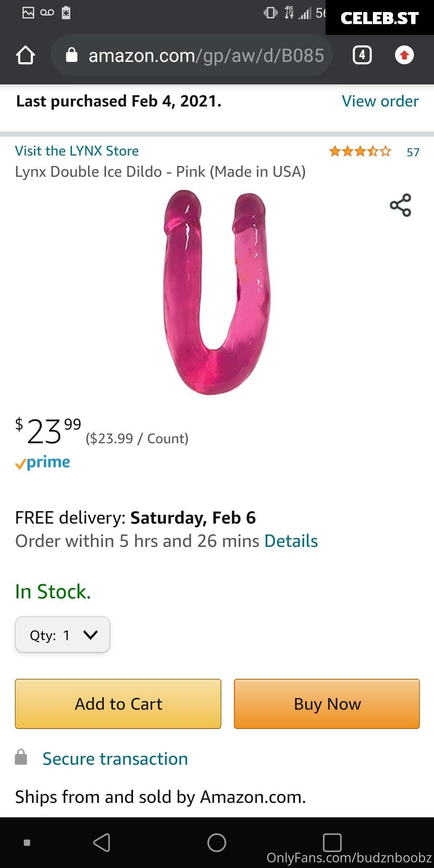Open the 57 reviews count link
The image size is (434, 868).
tap(413, 152)
